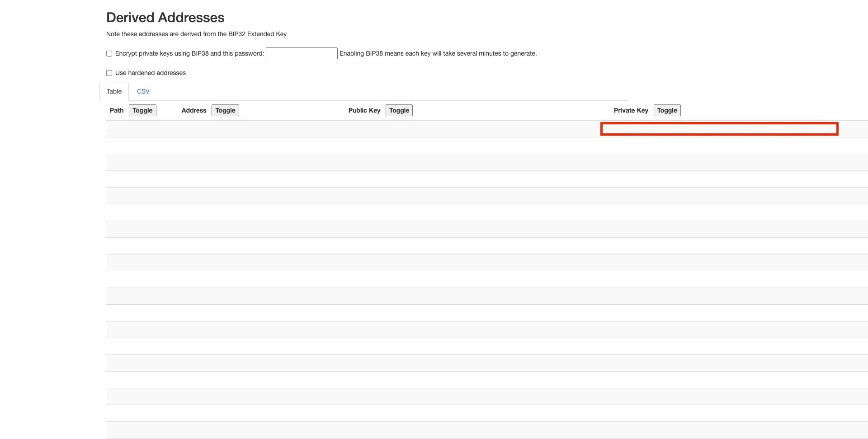Screen dimensions: 868x439
Task: Toggle the Address column display
Action: coord(225,110)
